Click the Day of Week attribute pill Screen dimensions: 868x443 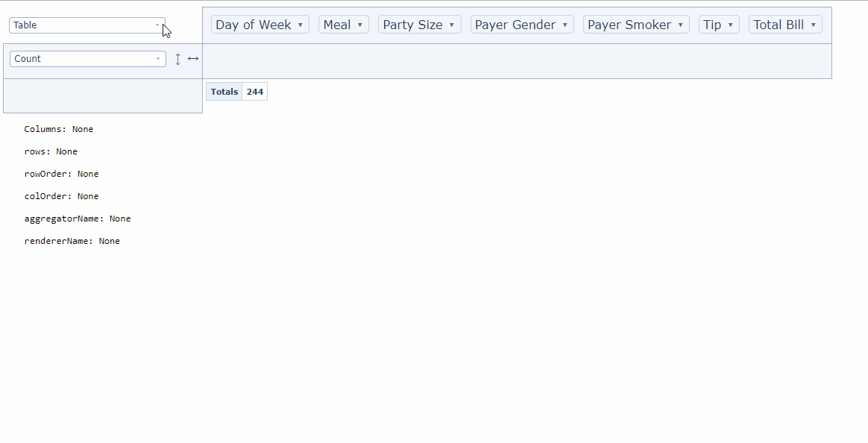(x=254, y=24)
